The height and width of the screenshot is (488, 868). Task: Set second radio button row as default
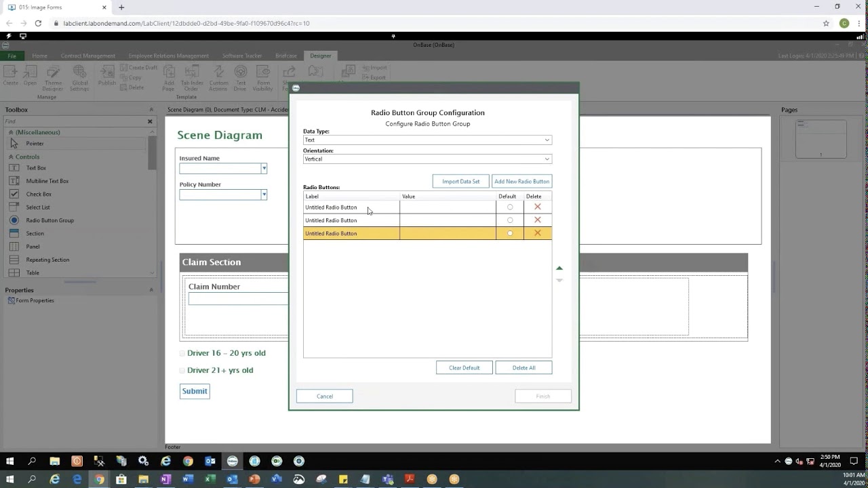pyautogui.click(x=510, y=220)
